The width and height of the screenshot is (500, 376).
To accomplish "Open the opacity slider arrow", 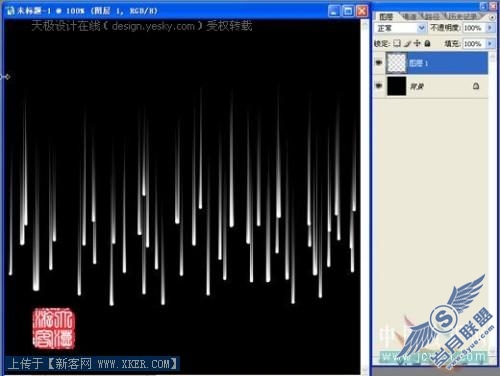I will coord(490,28).
